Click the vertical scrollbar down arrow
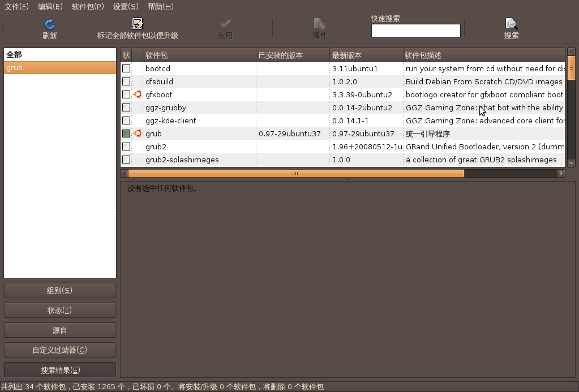 pos(571,163)
